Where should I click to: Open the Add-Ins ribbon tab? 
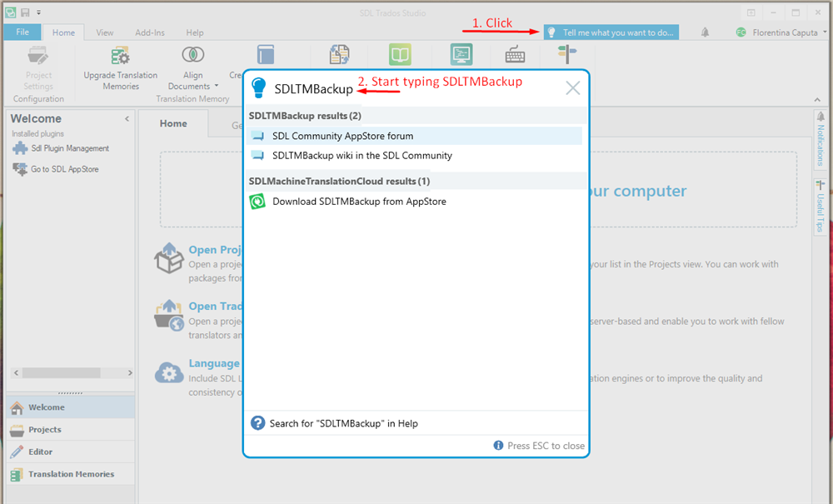[150, 32]
